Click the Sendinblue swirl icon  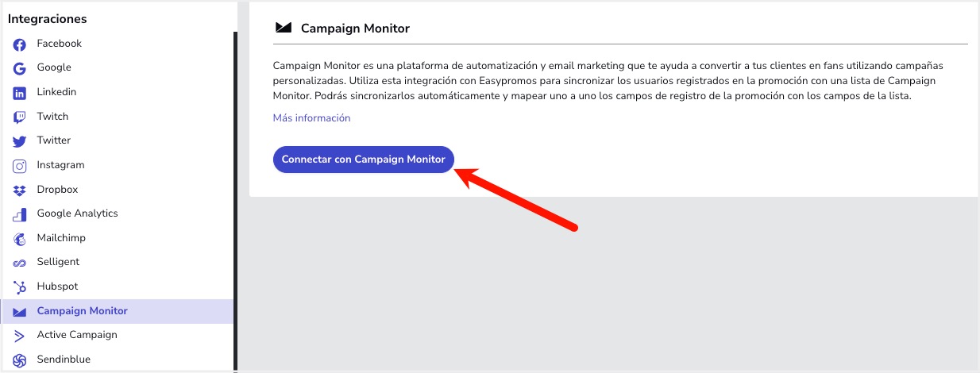pyautogui.click(x=20, y=360)
